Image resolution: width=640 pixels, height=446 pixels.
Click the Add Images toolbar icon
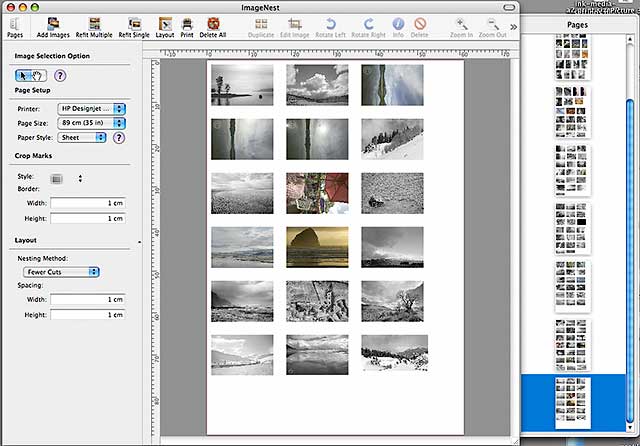(53, 27)
